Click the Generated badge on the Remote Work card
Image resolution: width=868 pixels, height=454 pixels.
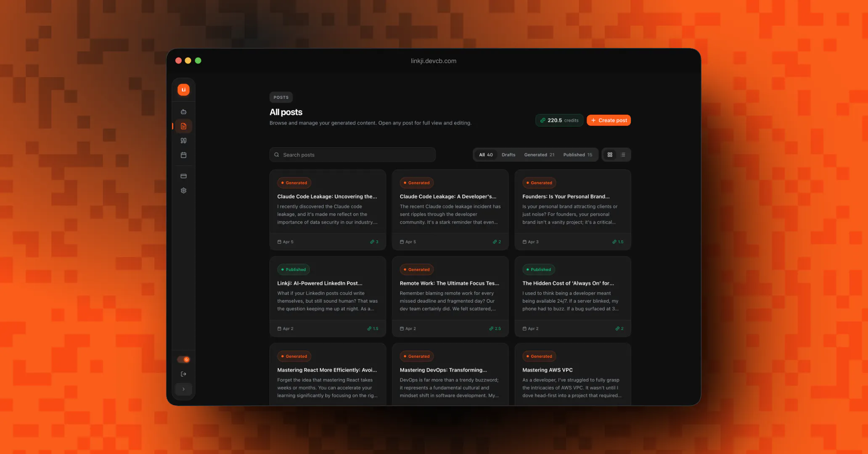tap(416, 269)
